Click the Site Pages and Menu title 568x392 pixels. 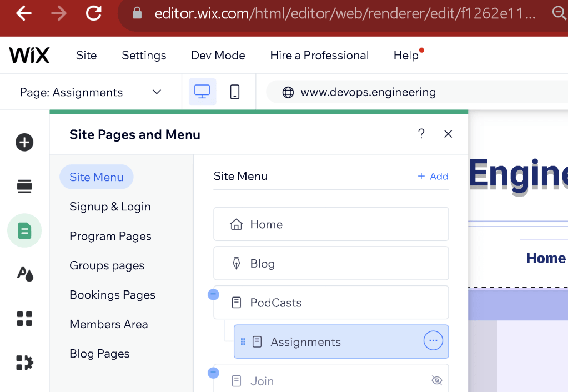point(135,134)
